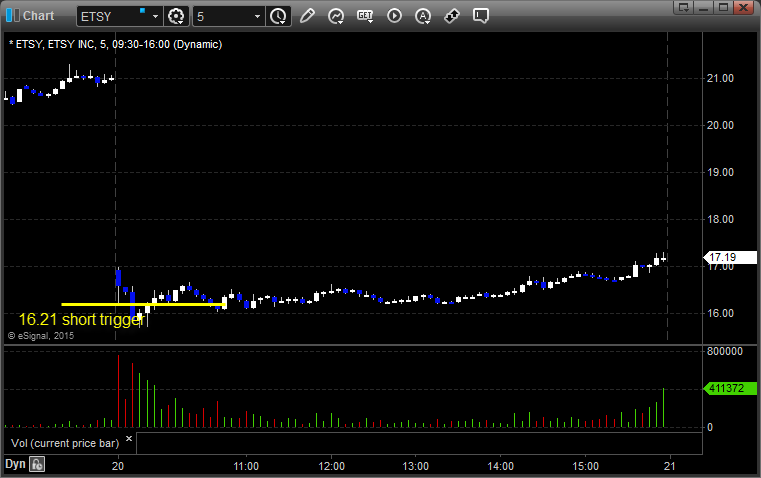Select the Vol (current price bar) tab

pos(63,440)
